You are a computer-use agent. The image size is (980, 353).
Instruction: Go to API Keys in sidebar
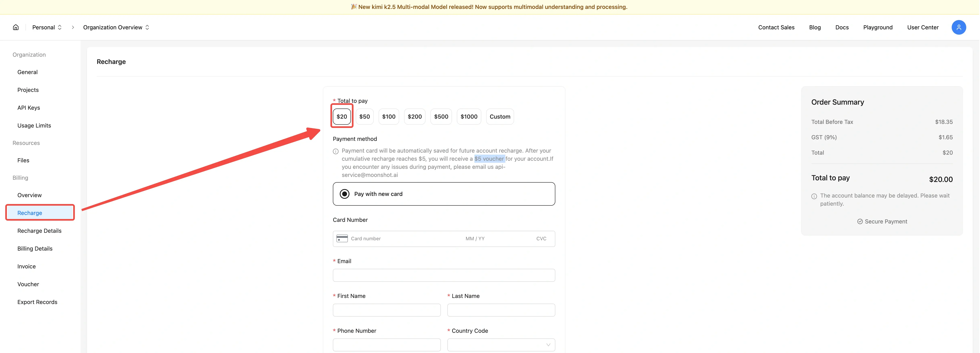pos(29,108)
